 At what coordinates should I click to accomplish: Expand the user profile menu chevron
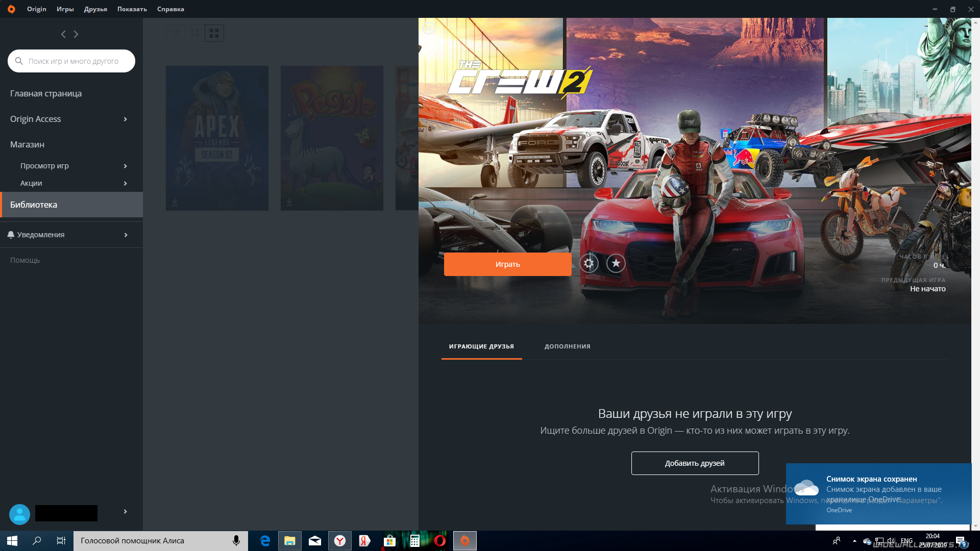point(126,511)
